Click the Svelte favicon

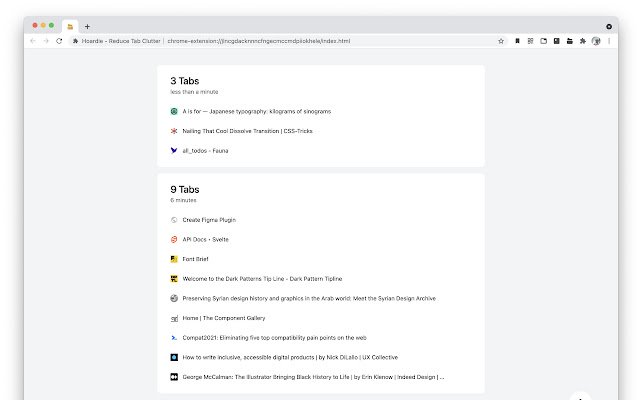tap(174, 240)
